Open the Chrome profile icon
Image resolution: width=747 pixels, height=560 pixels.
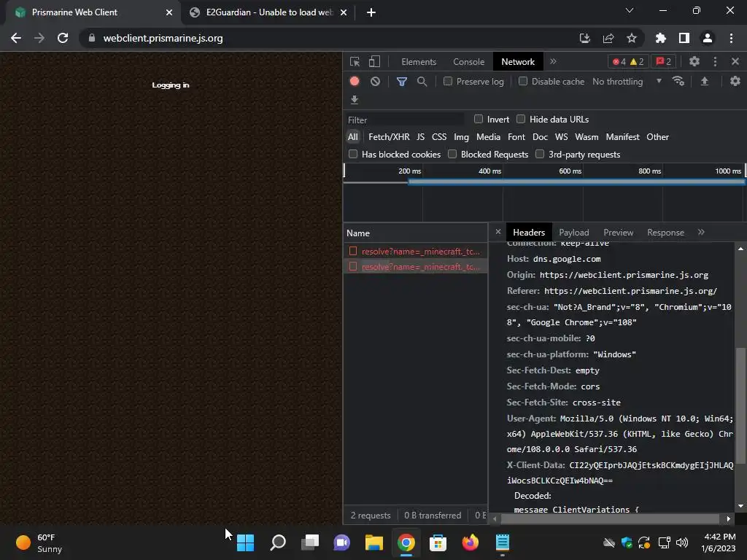click(x=708, y=38)
